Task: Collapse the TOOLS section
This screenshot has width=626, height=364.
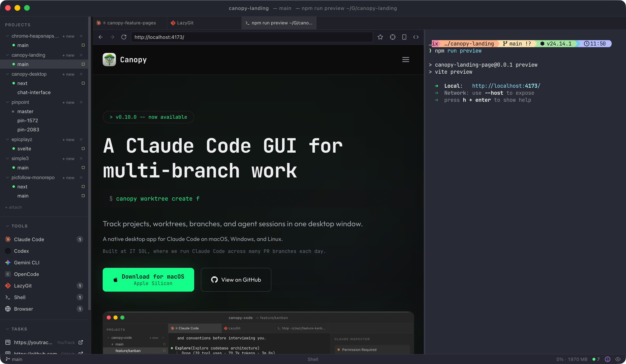Action: tap(7, 226)
